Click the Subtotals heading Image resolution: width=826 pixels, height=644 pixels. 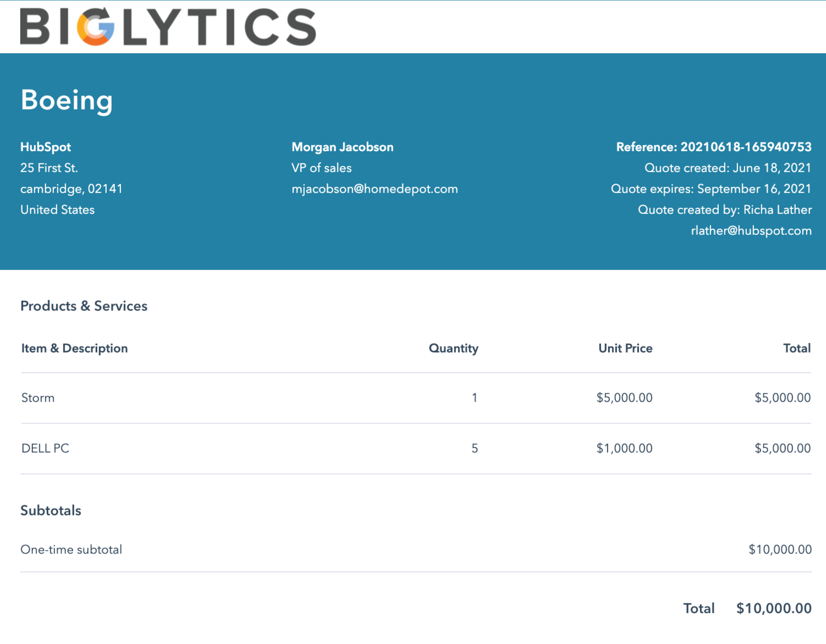click(x=51, y=510)
